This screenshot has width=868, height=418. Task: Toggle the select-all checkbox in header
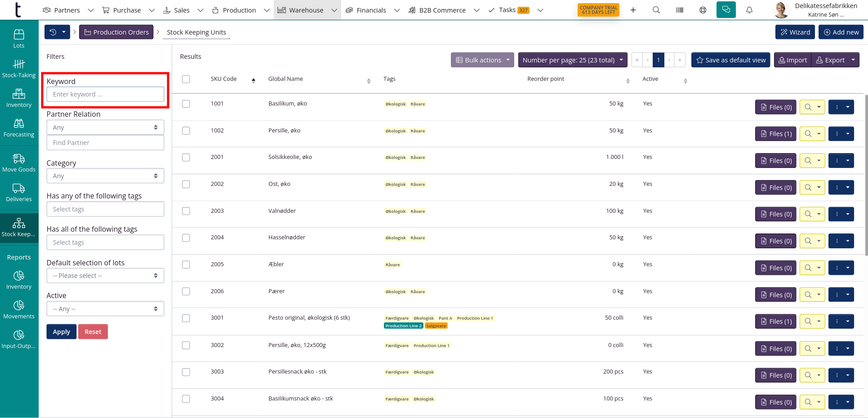click(x=186, y=79)
